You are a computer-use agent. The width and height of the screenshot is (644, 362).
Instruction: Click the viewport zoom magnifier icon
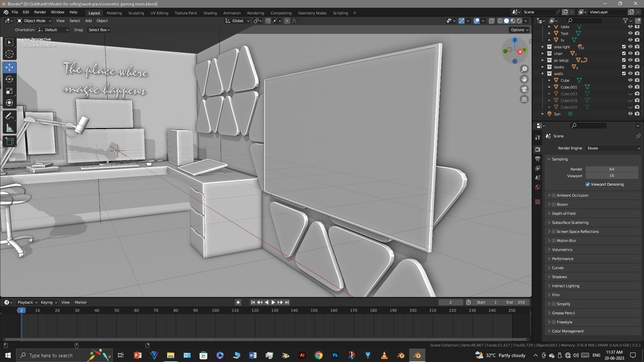click(524, 69)
